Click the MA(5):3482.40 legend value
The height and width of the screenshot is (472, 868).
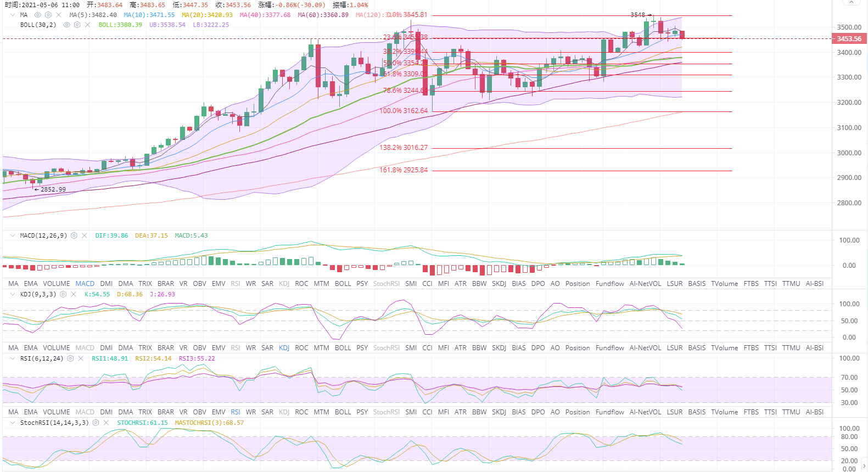tap(93, 15)
